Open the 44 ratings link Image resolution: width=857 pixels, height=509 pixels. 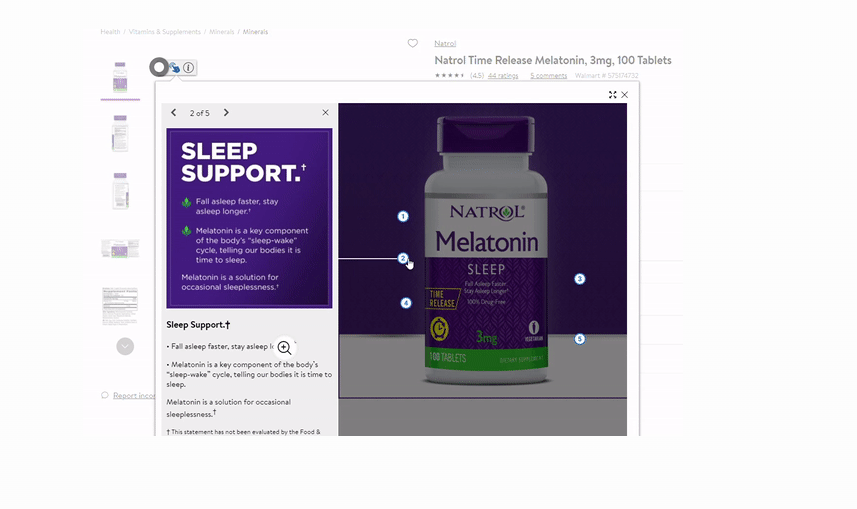tap(503, 76)
